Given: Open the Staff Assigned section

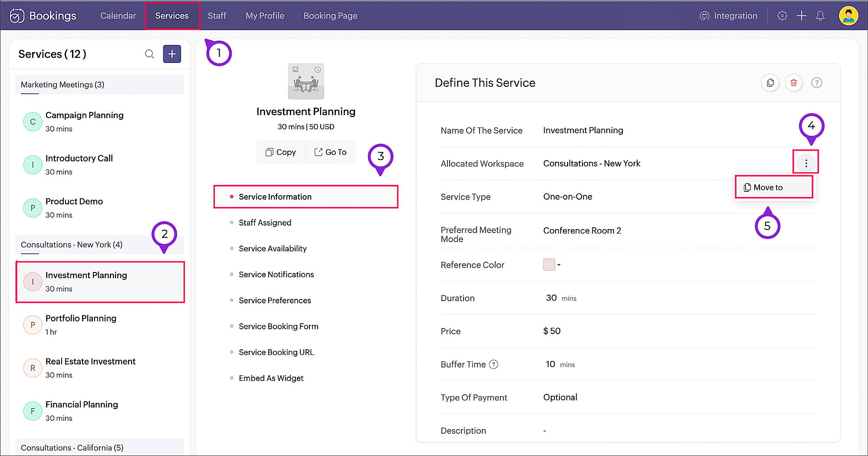Looking at the screenshot, I should pyautogui.click(x=265, y=223).
